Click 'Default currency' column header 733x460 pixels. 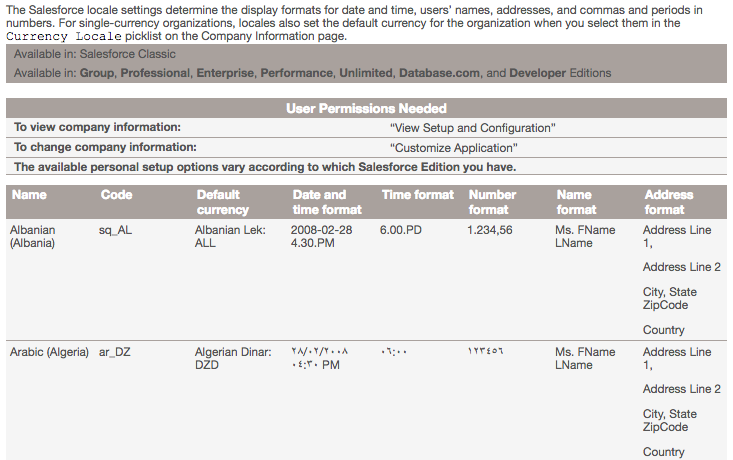pos(223,202)
